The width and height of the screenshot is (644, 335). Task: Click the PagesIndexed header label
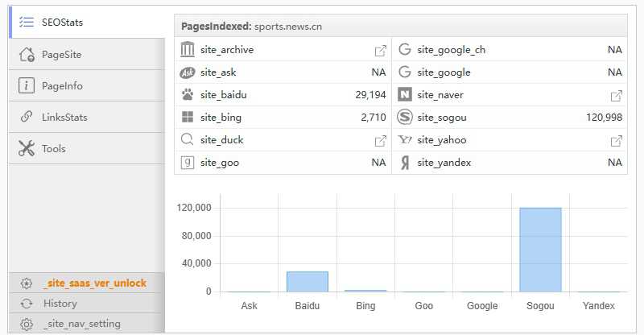(x=216, y=27)
